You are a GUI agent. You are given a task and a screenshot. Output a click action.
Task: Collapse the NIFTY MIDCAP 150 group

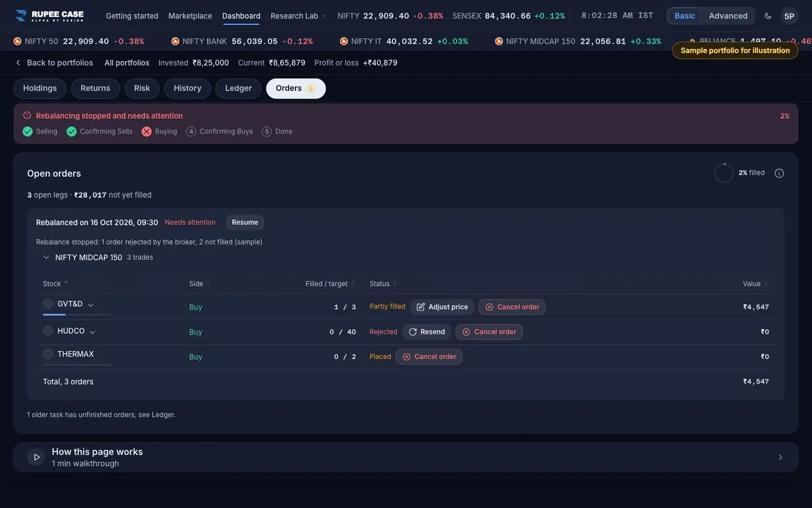coord(46,258)
